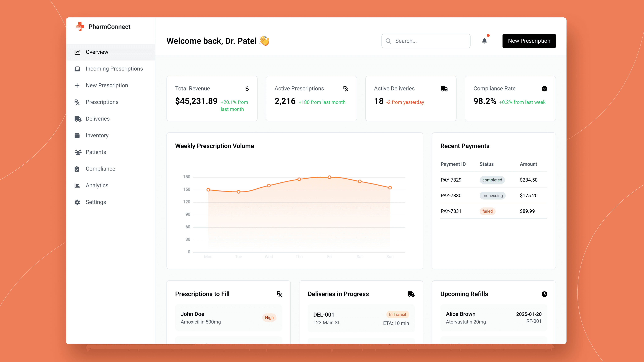Open DEL-001 delivery card
The width and height of the screenshot is (644, 362).
coord(361,318)
